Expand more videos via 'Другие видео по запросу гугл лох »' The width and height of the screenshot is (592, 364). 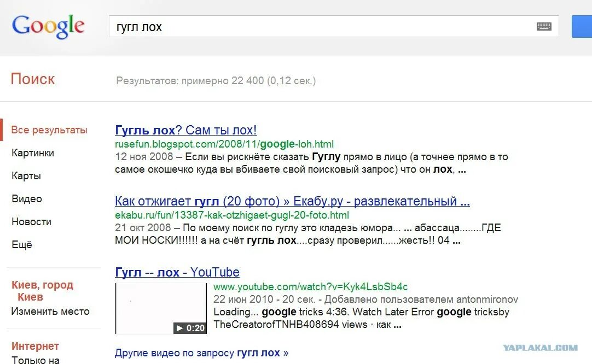(x=201, y=353)
